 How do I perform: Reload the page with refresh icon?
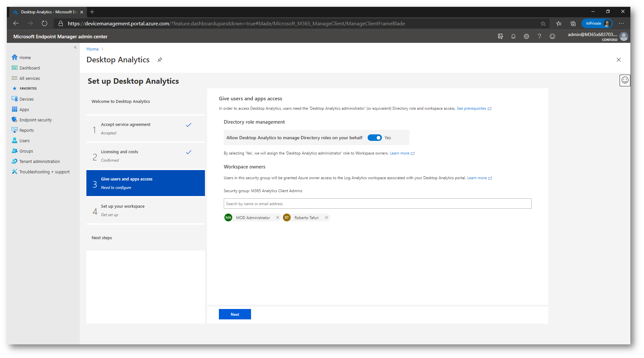44,23
